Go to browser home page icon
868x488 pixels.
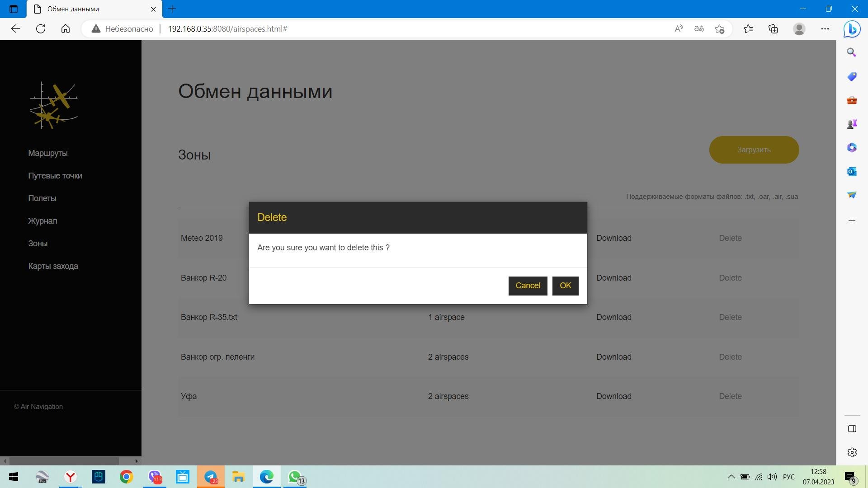(x=66, y=29)
